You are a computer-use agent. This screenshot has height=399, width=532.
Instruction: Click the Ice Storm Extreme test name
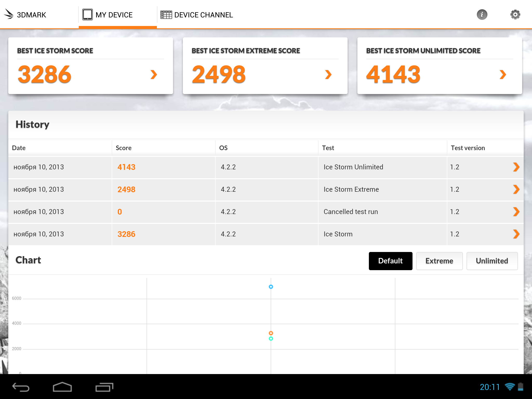(x=351, y=189)
